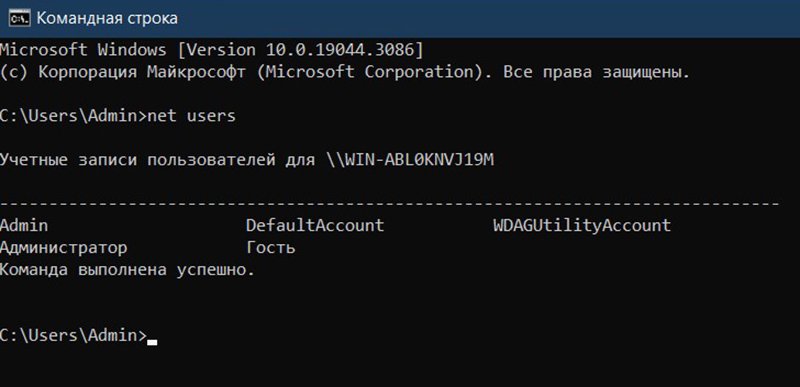Click the Microsoft Windows version line
The width and height of the screenshot is (800, 387).
(x=211, y=50)
